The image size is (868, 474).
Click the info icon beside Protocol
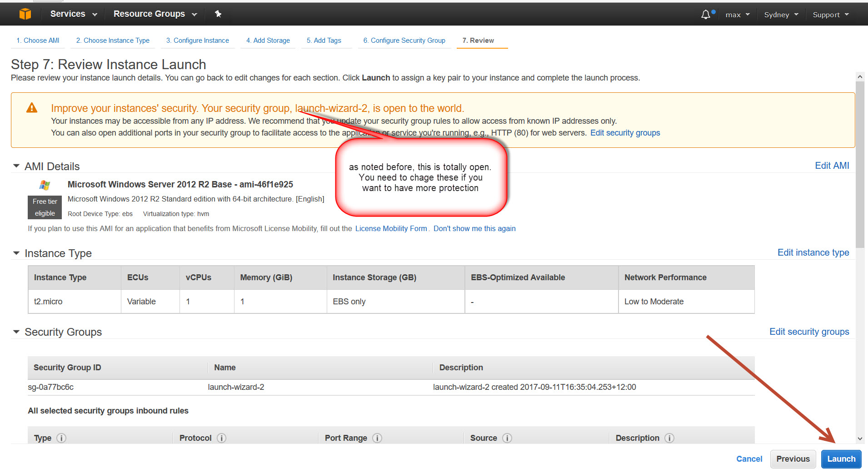pyautogui.click(x=221, y=438)
